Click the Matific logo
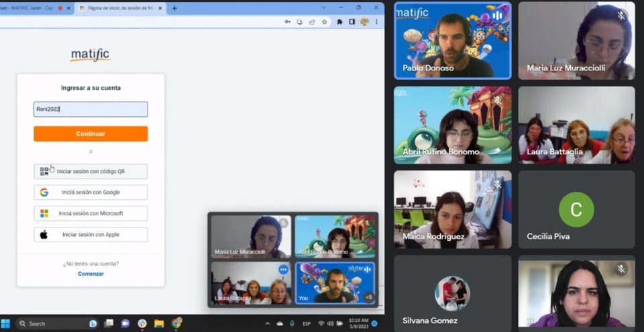The image size is (644, 332). (91, 54)
